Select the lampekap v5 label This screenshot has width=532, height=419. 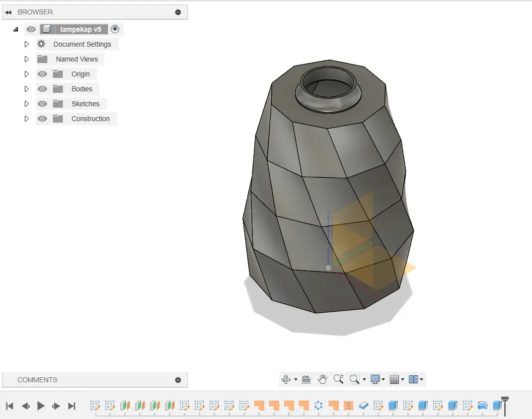click(81, 29)
